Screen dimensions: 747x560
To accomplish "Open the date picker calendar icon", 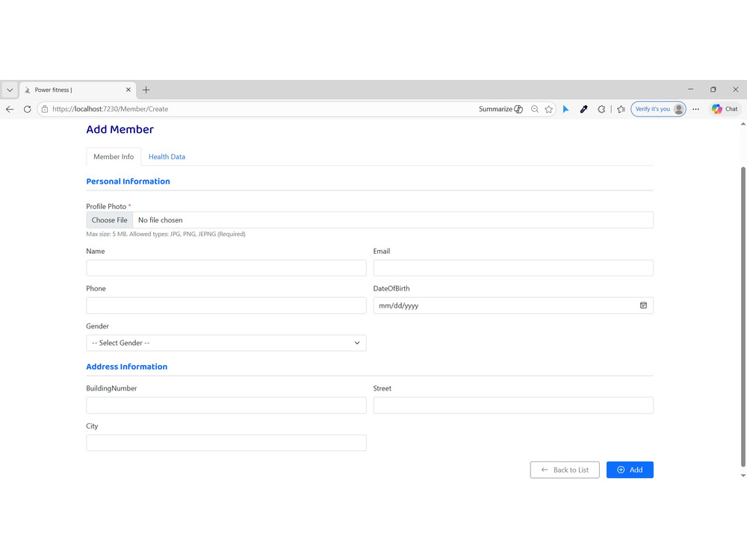I will pos(643,305).
